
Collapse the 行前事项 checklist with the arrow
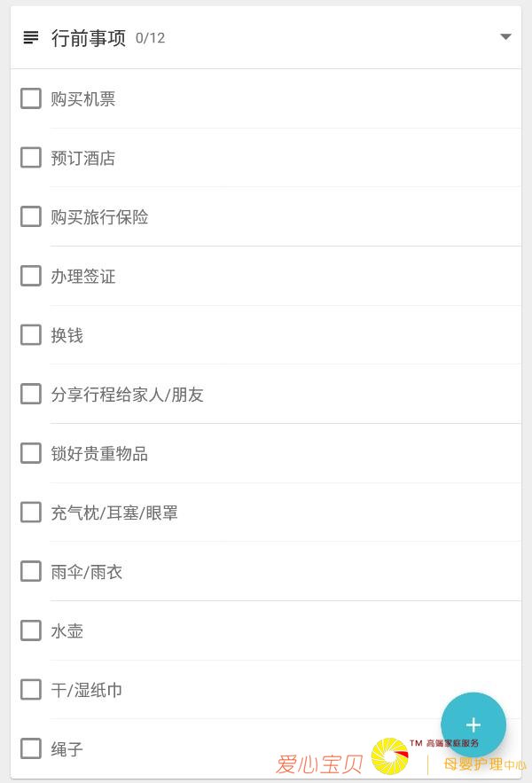[505, 37]
